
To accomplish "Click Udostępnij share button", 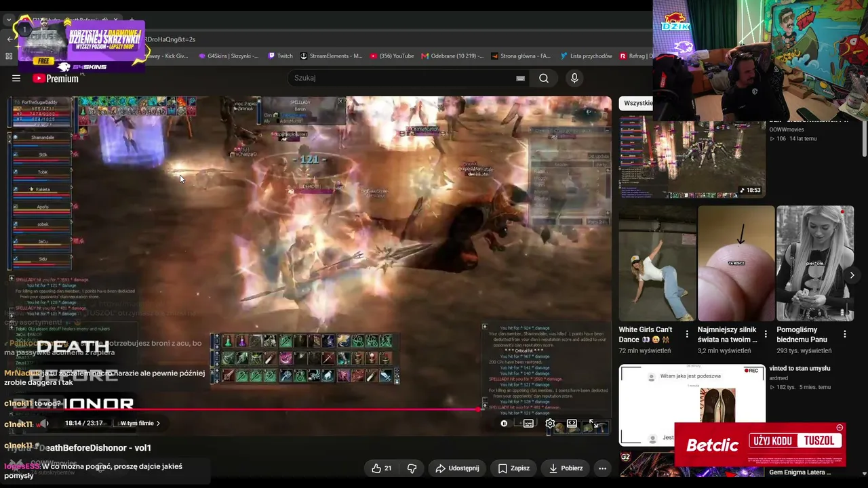I will tap(457, 468).
